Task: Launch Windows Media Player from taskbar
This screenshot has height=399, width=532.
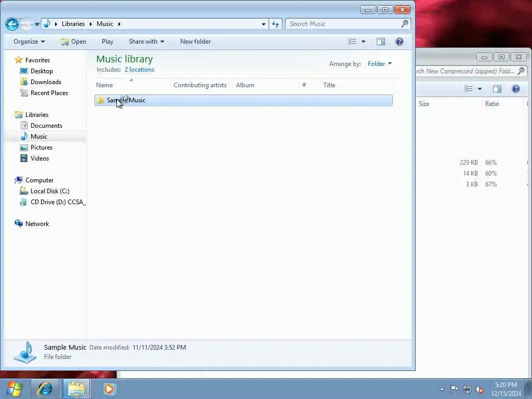Action: pos(109,389)
